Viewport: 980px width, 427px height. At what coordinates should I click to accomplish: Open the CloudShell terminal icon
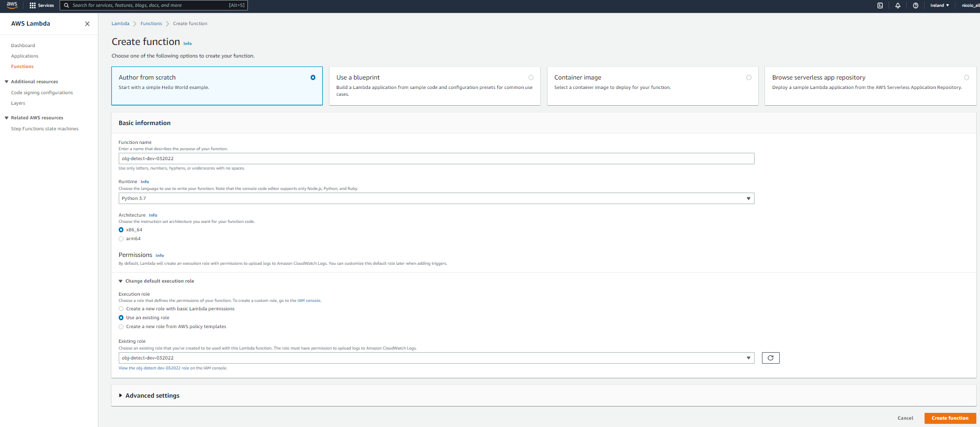pyautogui.click(x=880, y=5)
